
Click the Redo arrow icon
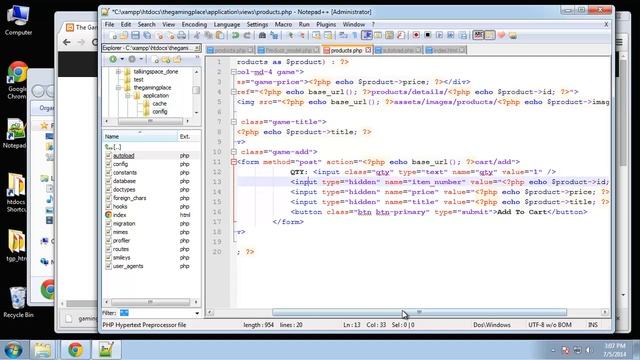point(247,36)
